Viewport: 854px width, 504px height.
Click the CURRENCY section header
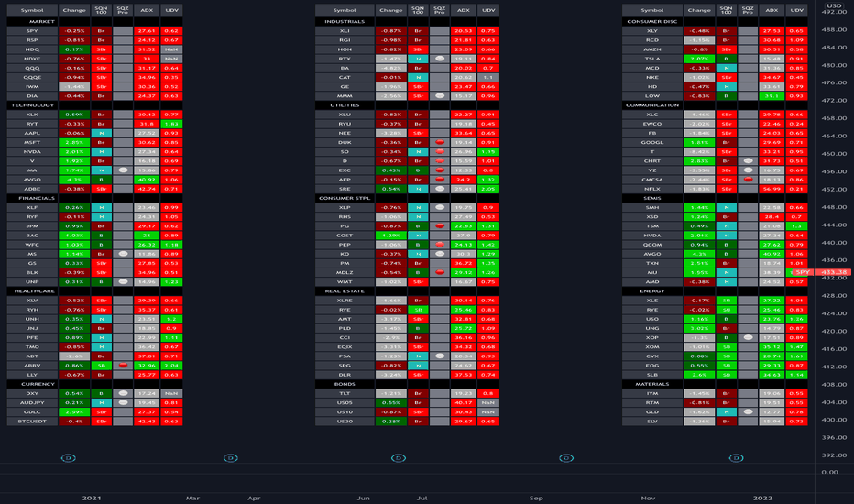(38, 384)
